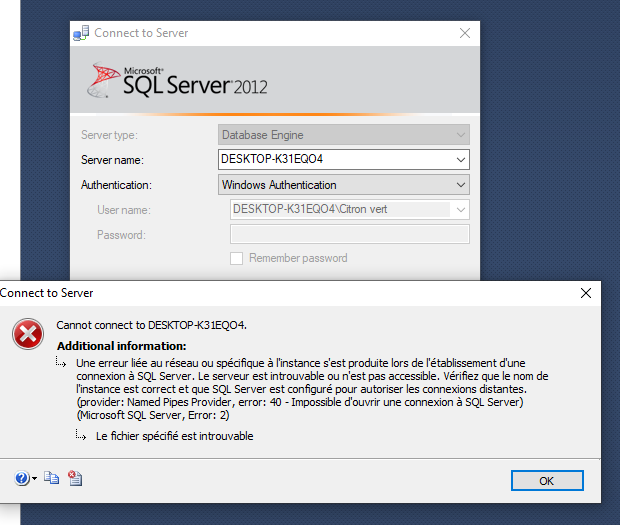The image size is (620, 525).
Task: Show technical details icon
Action: 75,478
